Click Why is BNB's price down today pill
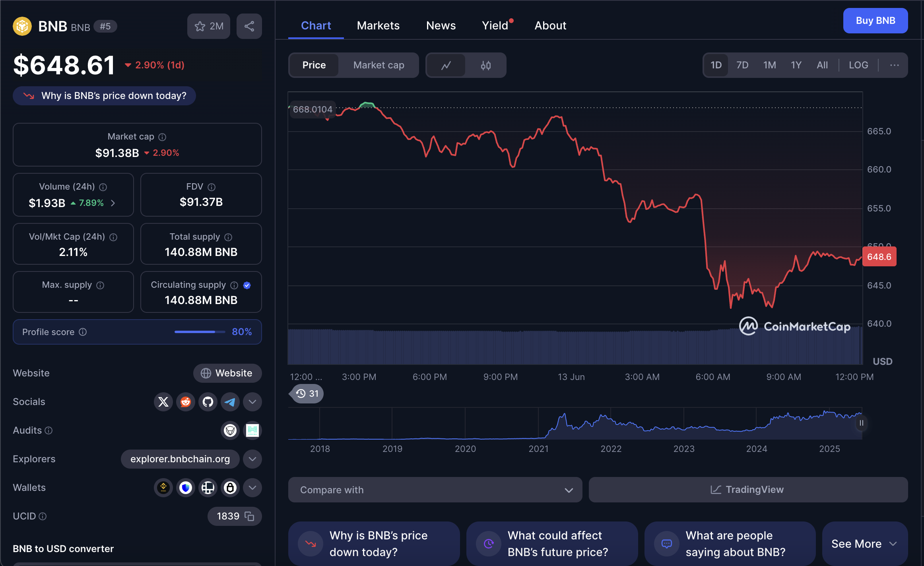This screenshot has height=566, width=924. pyautogui.click(x=104, y=96)
